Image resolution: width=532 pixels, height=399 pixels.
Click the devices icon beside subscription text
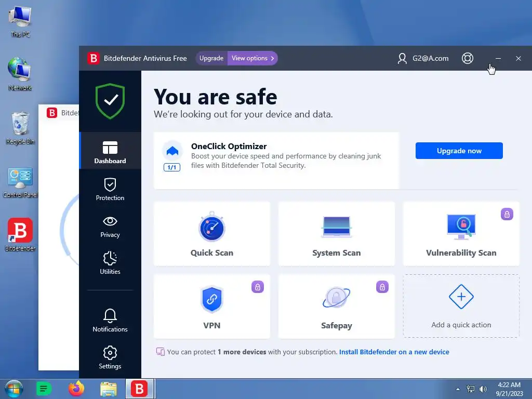click(x=160, y=352)
